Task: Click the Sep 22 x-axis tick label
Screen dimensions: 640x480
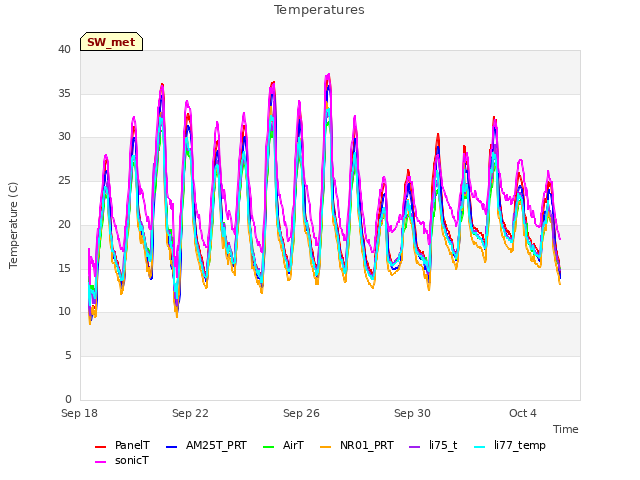Action: tap(191, 413)
